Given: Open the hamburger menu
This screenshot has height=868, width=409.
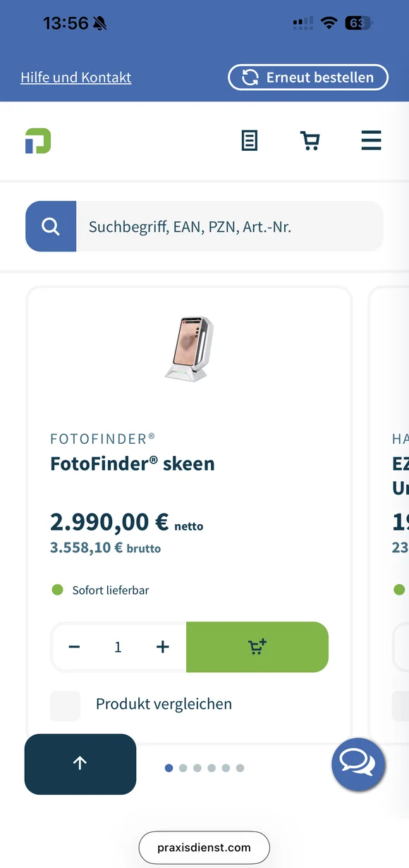Looking at the screenshot, I should pos(372,140).
